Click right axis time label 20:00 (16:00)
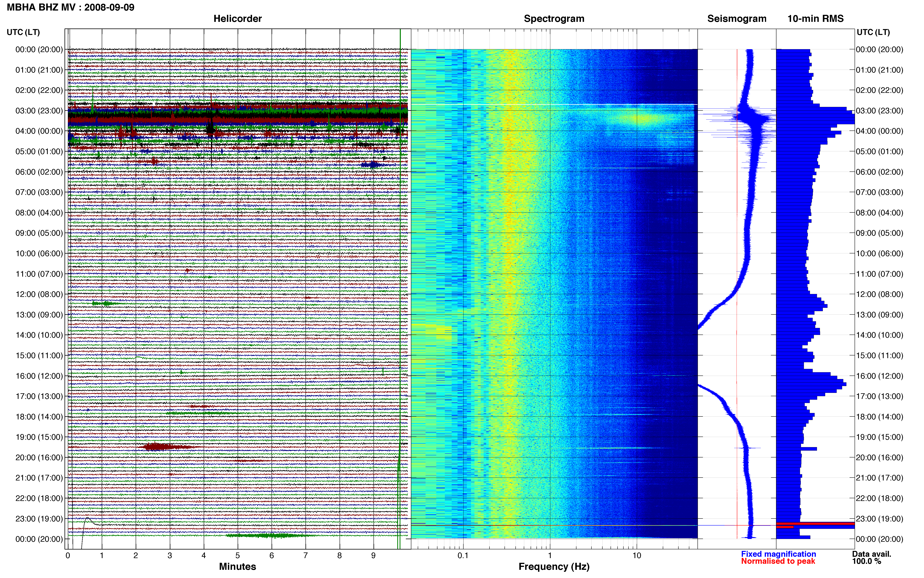The width and height of the screenshot is (924, 578). tap(880, 458)
